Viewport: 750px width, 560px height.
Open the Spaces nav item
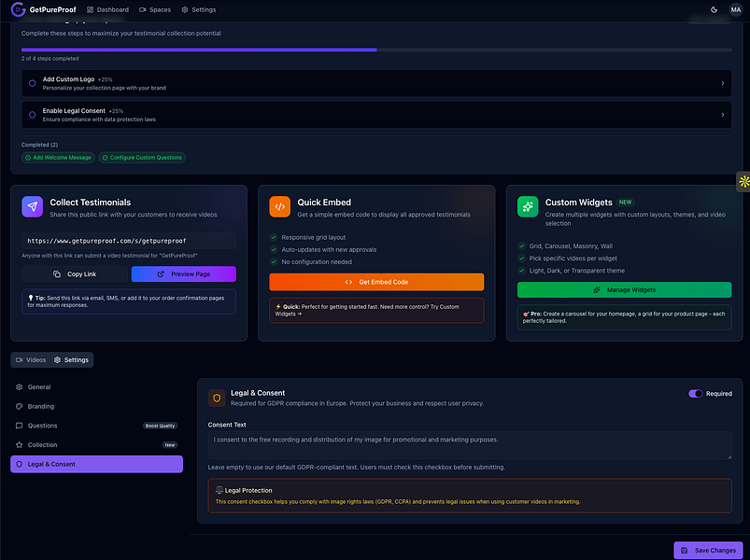point(155,9)
